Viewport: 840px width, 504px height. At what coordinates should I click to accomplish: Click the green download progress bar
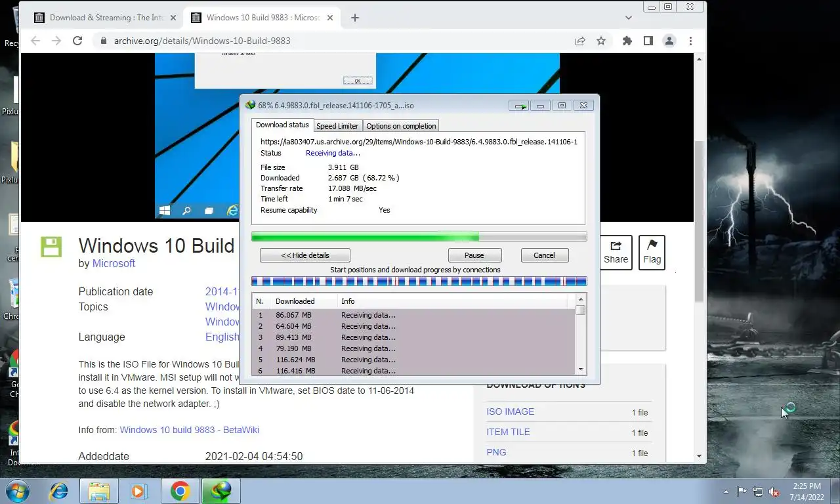pos(419,237)
